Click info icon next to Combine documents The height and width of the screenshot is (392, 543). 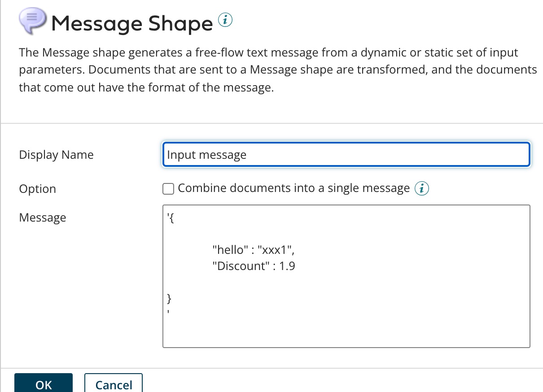tap(421, 189)
